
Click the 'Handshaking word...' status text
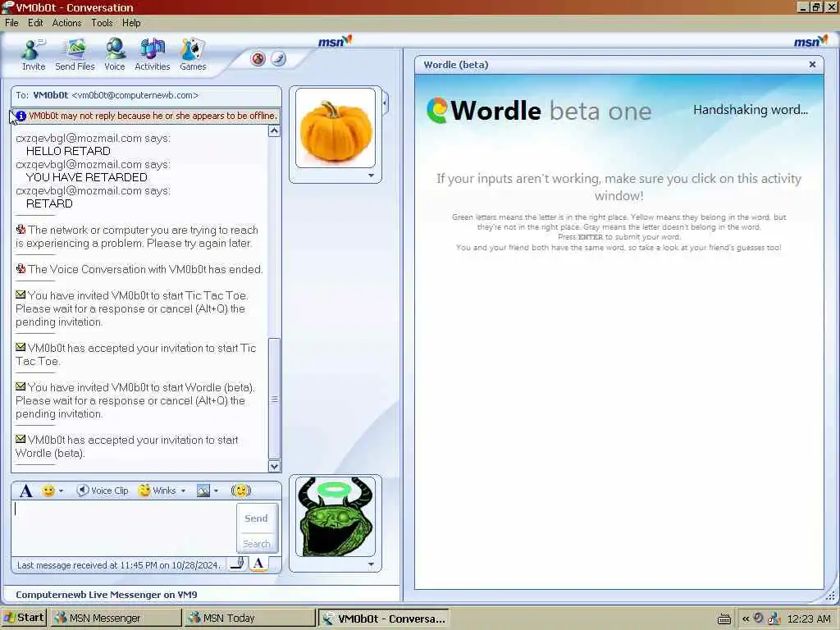tap(751, 110)
